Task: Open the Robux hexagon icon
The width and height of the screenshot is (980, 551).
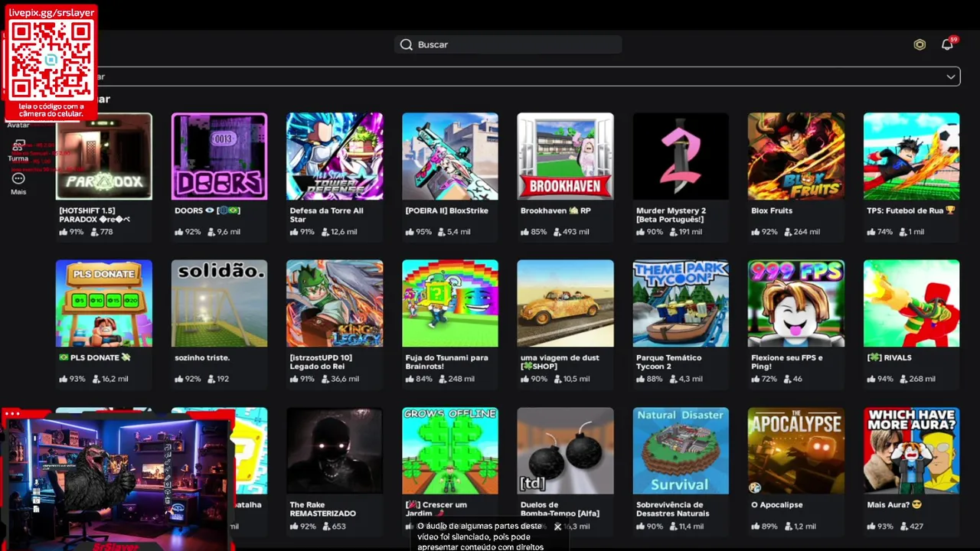Action: coord(920,44)
